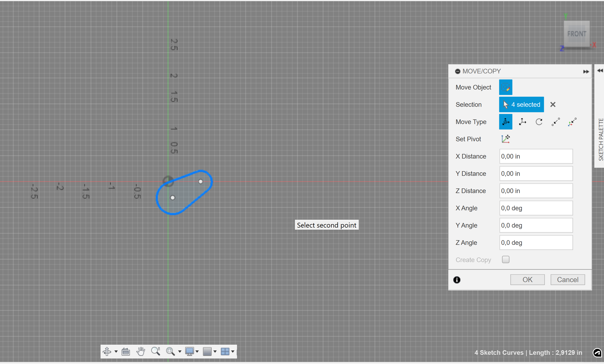Collapse the MOVE/COPY dialog header

pos(458,71)
